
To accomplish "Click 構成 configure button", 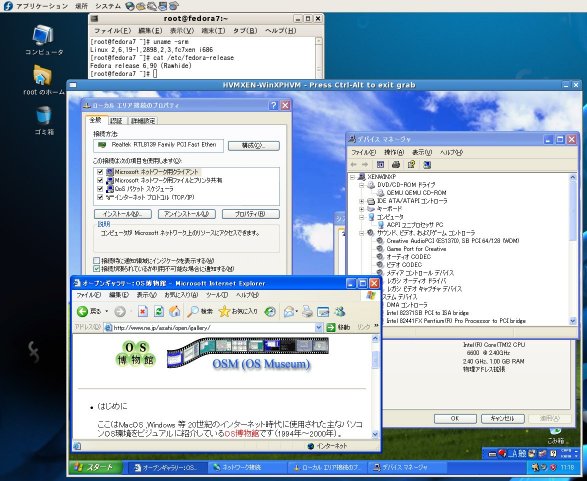I will (254, 146).
